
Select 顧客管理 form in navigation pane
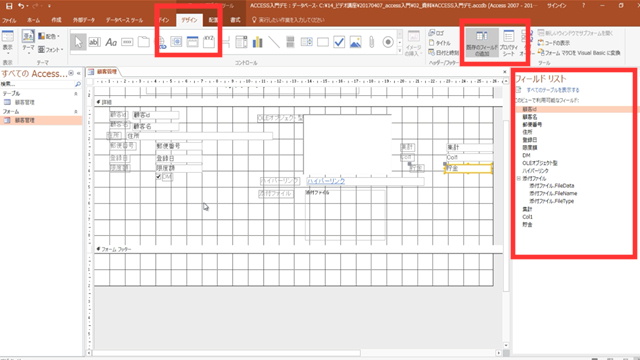[x=24, y=120]
